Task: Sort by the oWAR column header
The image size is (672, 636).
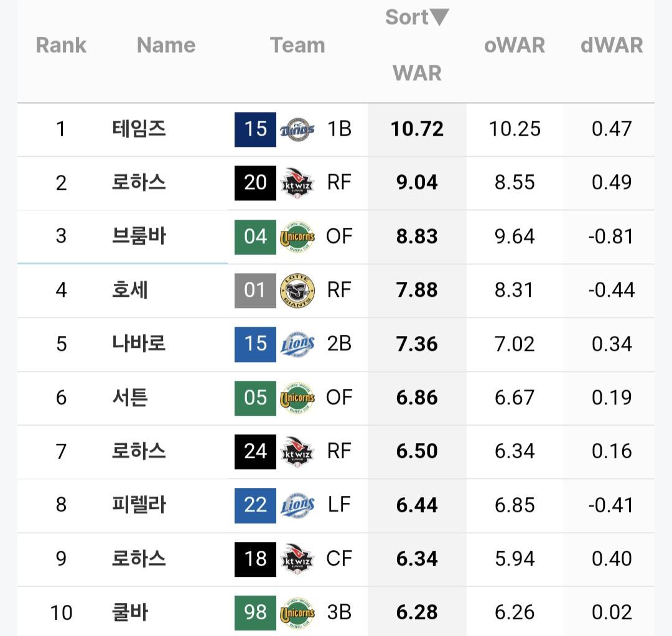Action: (514, 45)
